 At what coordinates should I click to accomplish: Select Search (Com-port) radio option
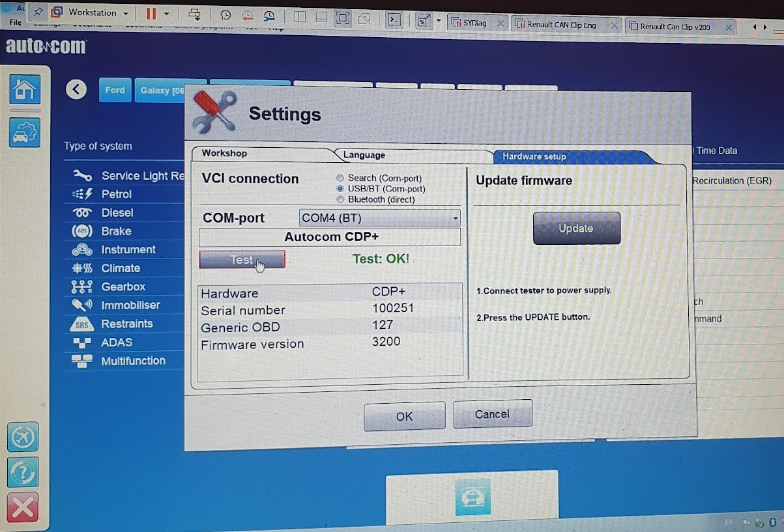click(340, 178)
